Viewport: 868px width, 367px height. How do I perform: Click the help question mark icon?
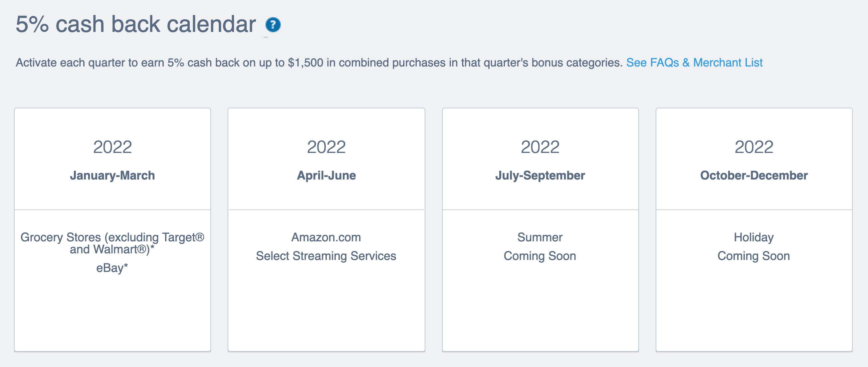point(273,25)
